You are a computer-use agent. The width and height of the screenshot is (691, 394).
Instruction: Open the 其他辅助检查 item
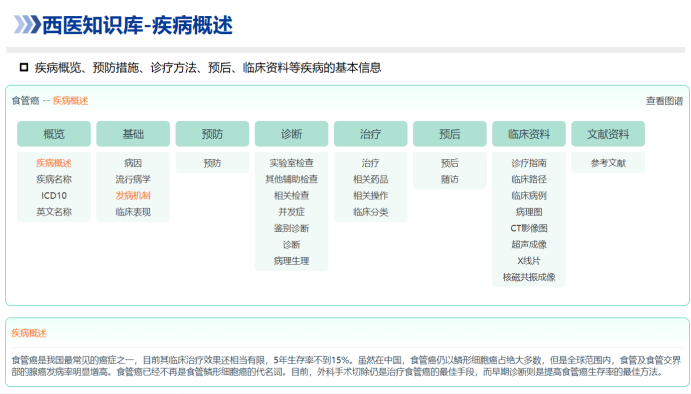point(291,179)
